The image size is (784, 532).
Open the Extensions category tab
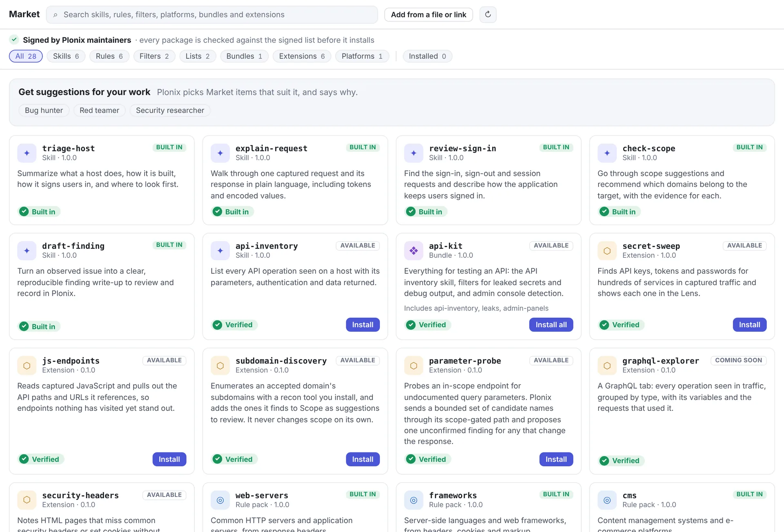click(302, 56)
